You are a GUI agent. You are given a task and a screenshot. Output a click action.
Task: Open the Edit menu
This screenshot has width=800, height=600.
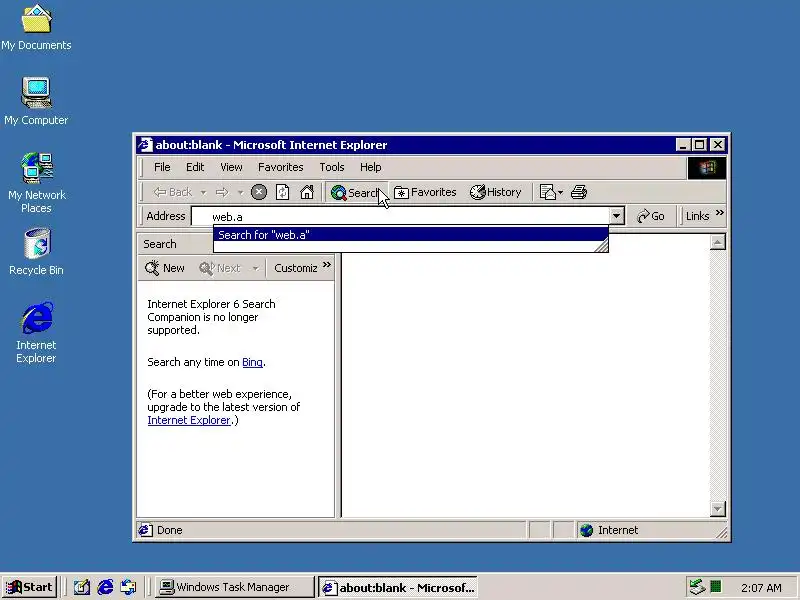coord(195,167)
